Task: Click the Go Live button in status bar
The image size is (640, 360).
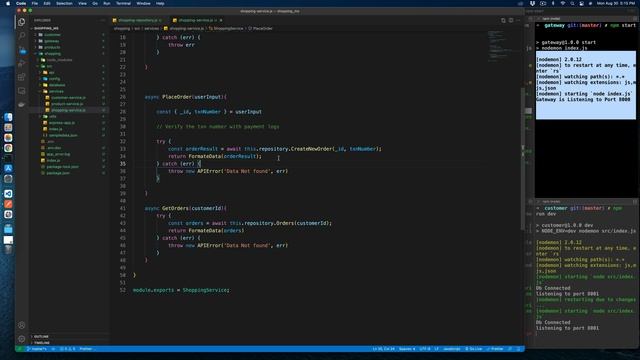Action: 473,349
